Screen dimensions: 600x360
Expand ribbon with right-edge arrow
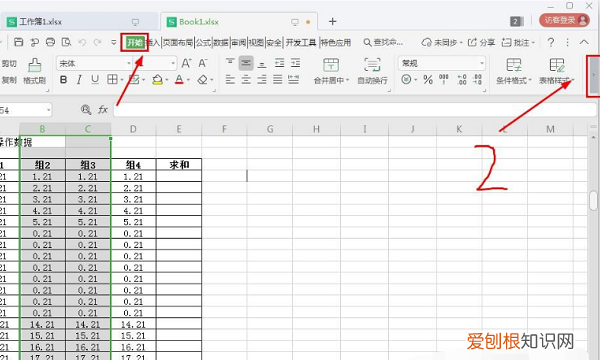593,75
